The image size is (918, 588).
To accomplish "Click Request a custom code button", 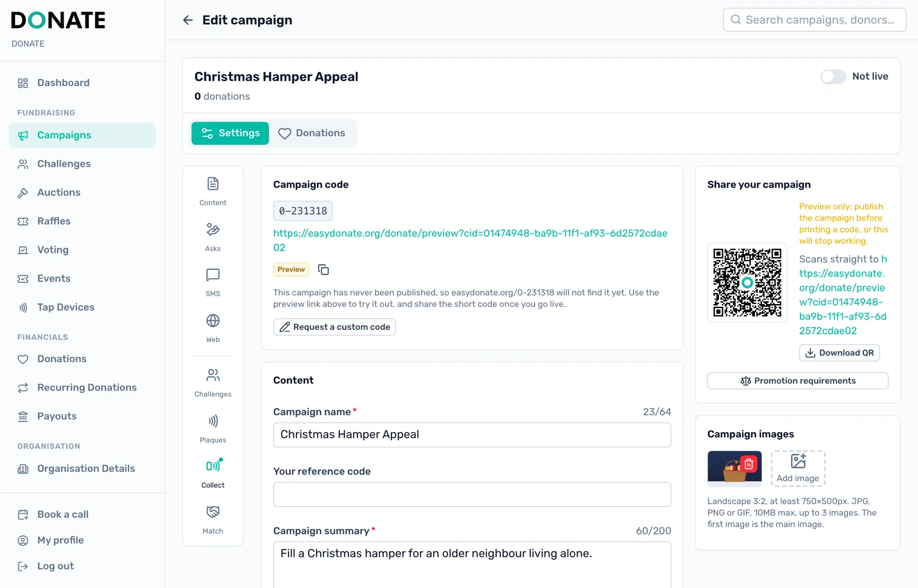I will tap(334, 327).
